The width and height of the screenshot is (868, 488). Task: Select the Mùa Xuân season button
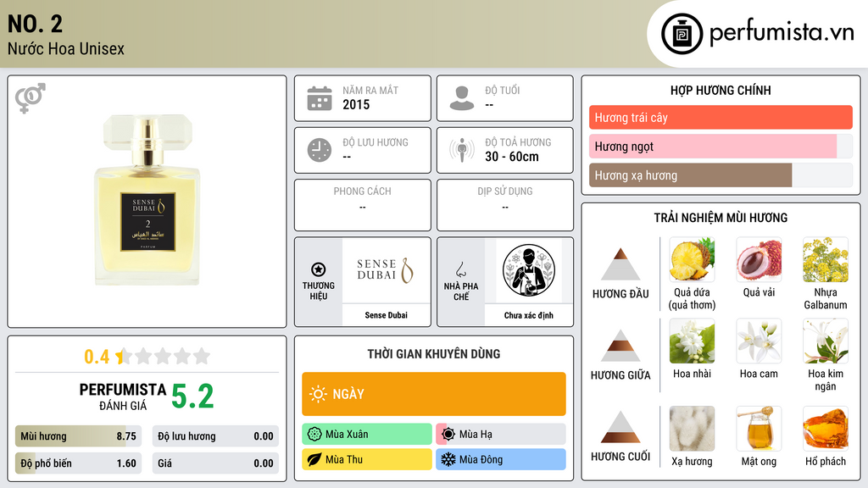(367, 435)
